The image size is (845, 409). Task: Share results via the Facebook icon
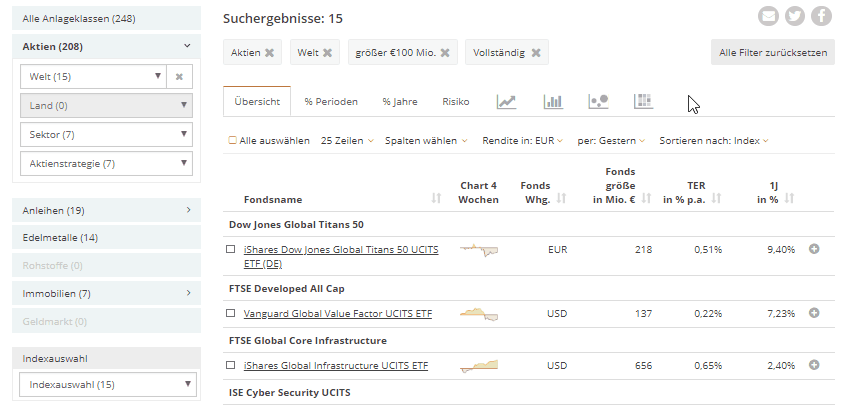[821, 16]
